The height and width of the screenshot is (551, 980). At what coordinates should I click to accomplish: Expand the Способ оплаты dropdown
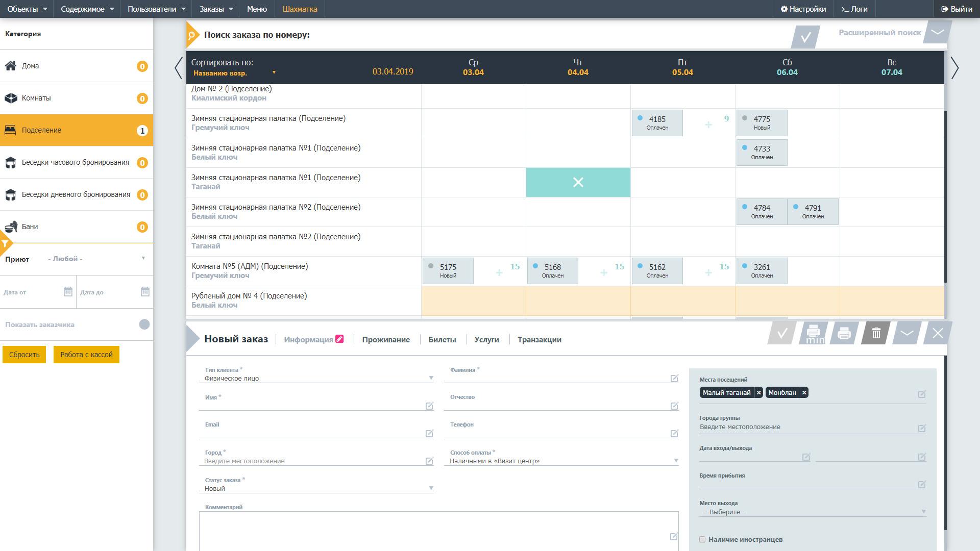click(561, 461)
